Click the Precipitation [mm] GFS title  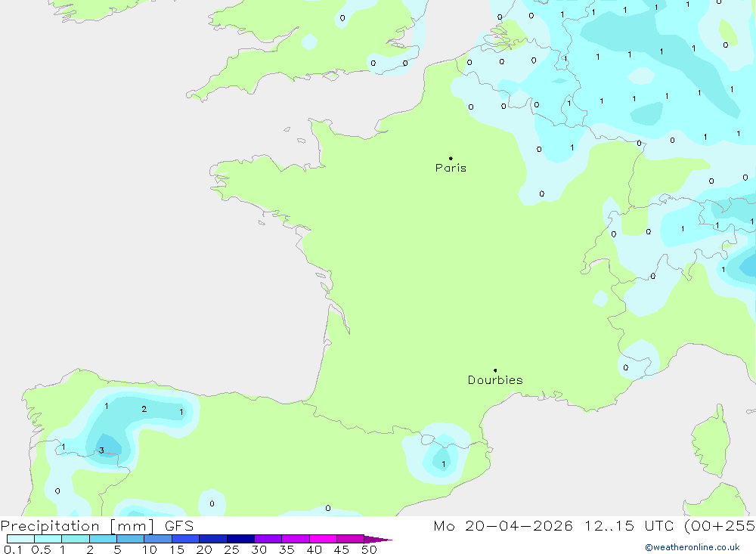point(97,525)
